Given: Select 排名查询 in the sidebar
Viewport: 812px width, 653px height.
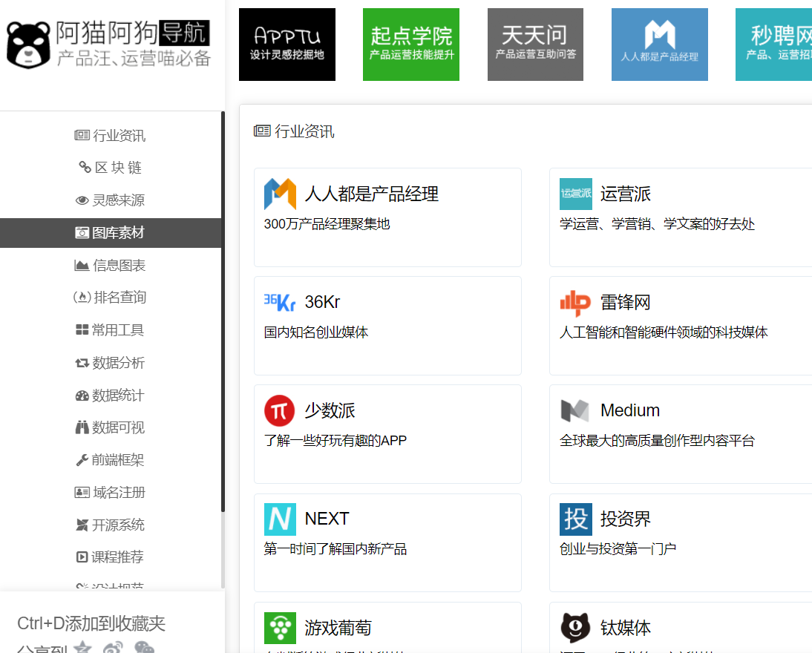Looking at the screenshot, I should [x=111, y=298].
